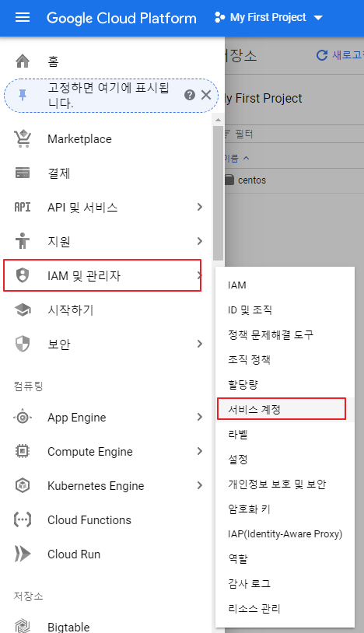Click the App Engine icon
This screenshot has height=633, width=364.
23,417
